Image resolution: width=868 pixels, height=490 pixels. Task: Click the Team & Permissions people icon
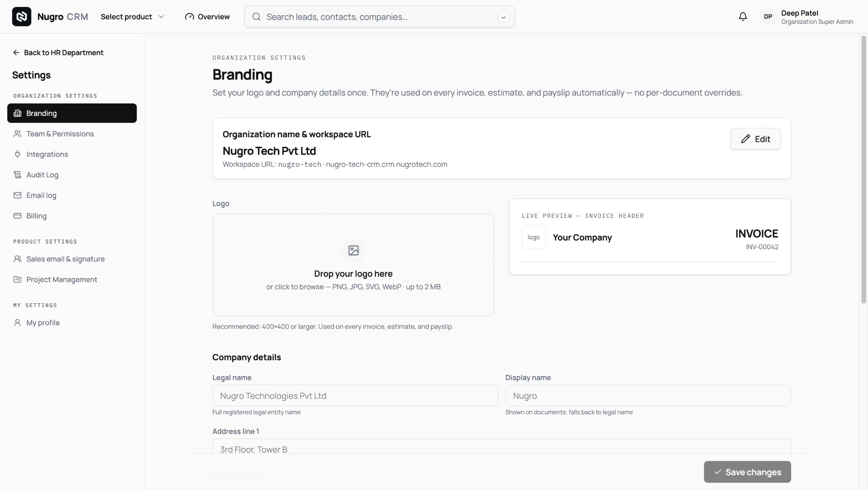pyautogui.click(x=17, y=134)
